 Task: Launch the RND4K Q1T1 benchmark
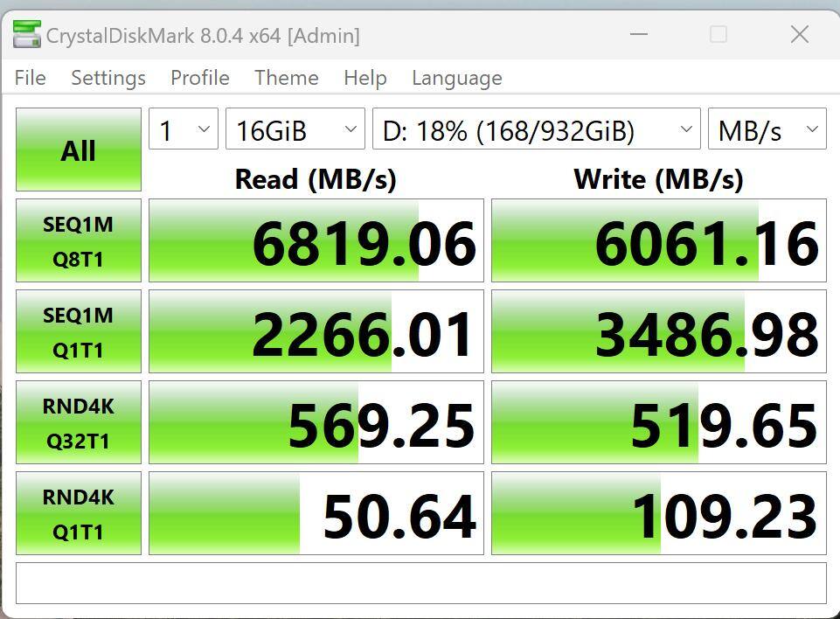(x=79, y=514)
